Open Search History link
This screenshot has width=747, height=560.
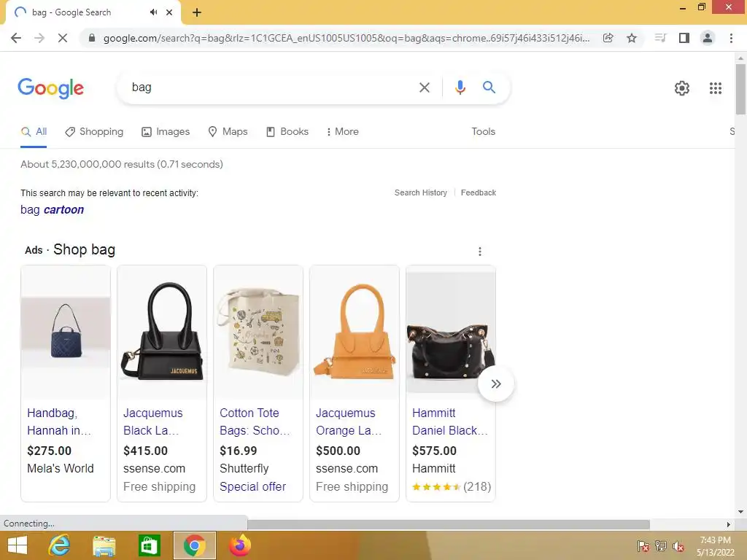click(x=421, y=192)
